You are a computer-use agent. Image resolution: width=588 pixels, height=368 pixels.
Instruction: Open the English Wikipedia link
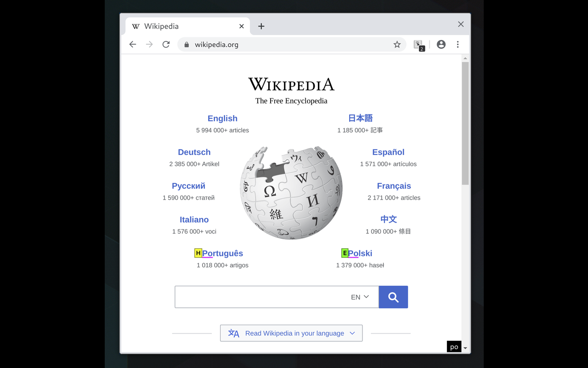pyautogui.click(x=222, y=119)
